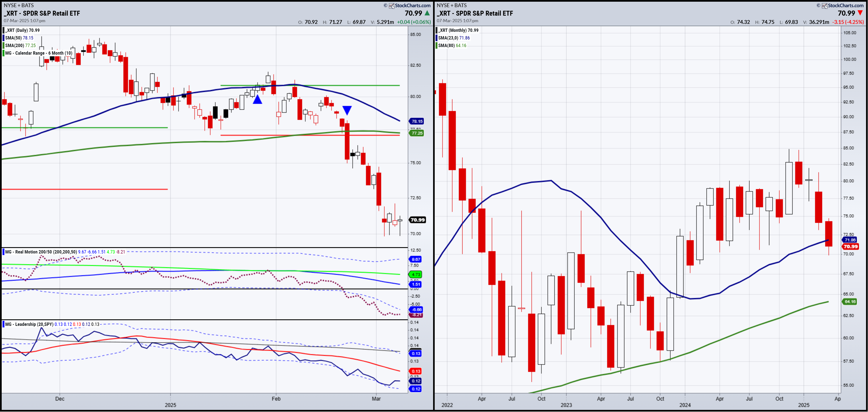Click the black 70.99 last price tag on daily chart
The image size is (868, 412).
coord(418,220)
